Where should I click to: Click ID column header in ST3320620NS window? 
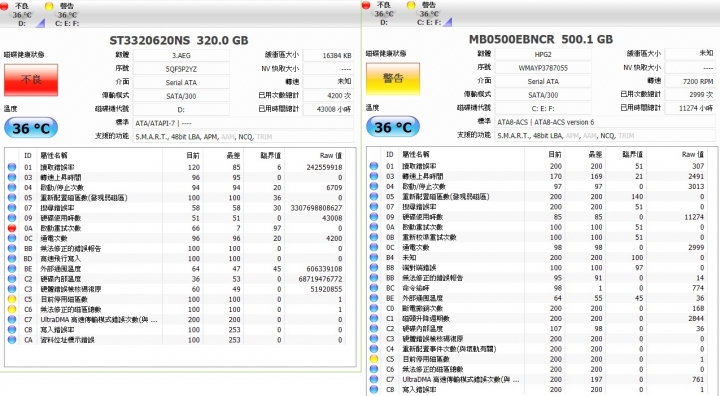coord(28,155)
